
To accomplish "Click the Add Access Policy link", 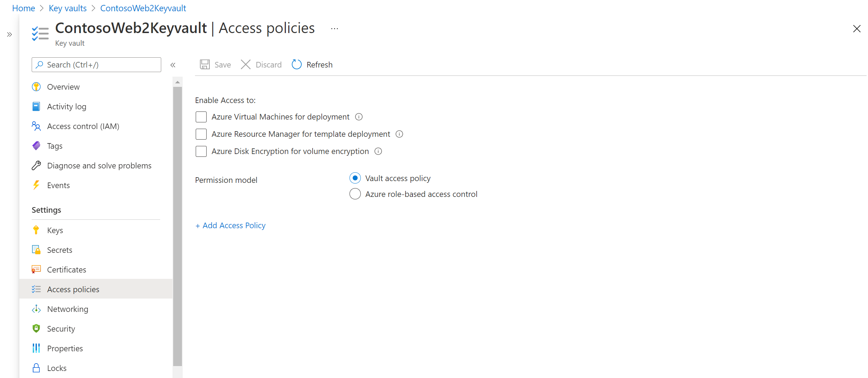I will coord(231,225).
